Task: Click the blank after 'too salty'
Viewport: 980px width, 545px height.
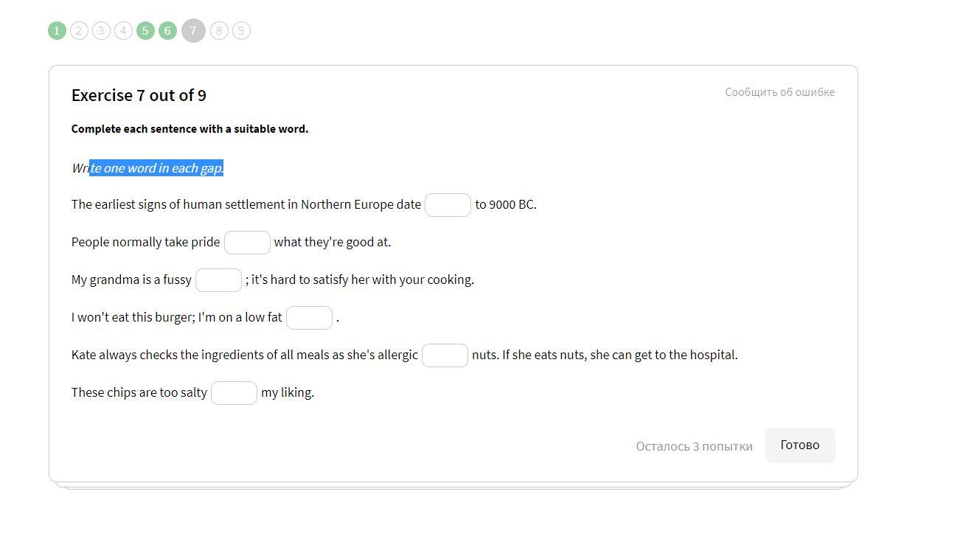Action: point(234,393)
